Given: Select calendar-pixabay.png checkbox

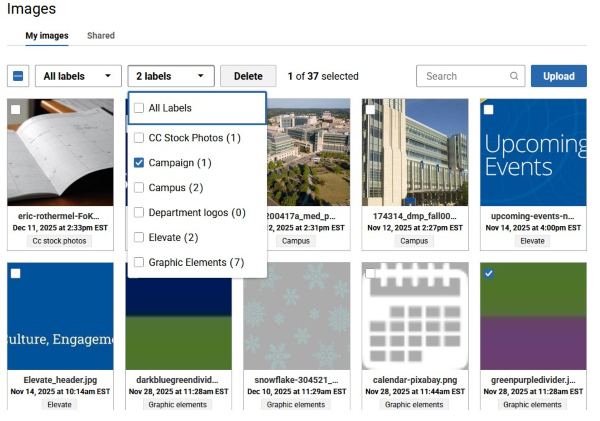Looking at the screenshot, I should [370, 273].
